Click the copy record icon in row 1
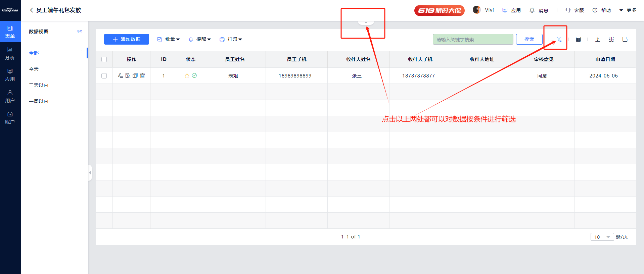The width and height of the screenshot is (644, 274). [135, 76]
